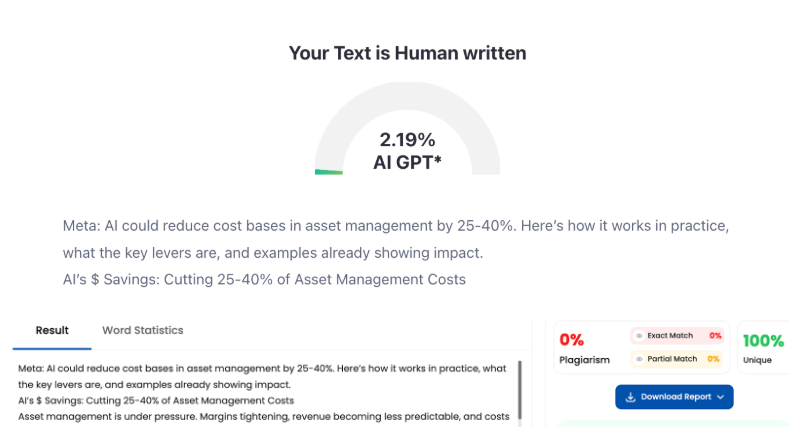Toggle the Partial Match eye icon
Viewport: 800px width, 440px height.
639,358
